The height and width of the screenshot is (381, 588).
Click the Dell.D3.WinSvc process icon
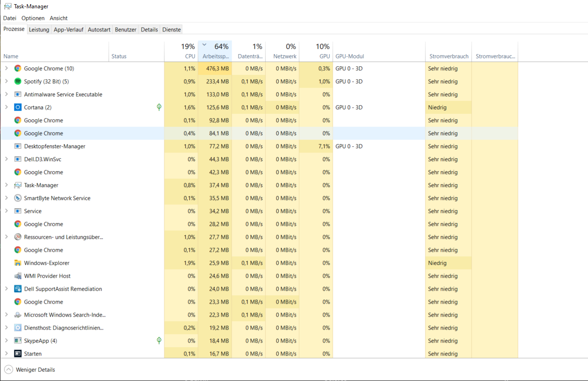coord(18,159)
